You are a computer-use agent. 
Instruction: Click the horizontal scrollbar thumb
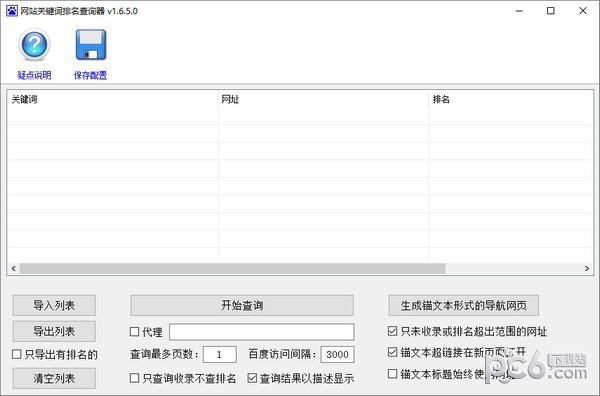coord(233,269)
